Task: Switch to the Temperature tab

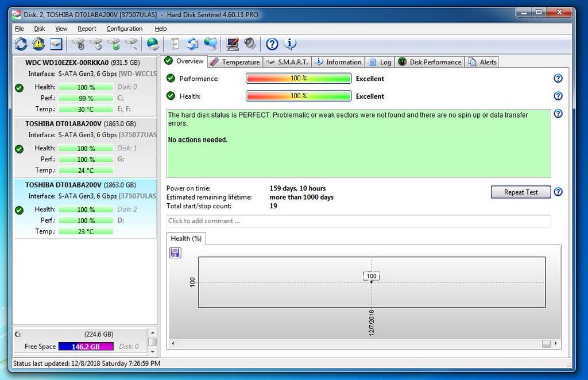Action: (235, 62)
